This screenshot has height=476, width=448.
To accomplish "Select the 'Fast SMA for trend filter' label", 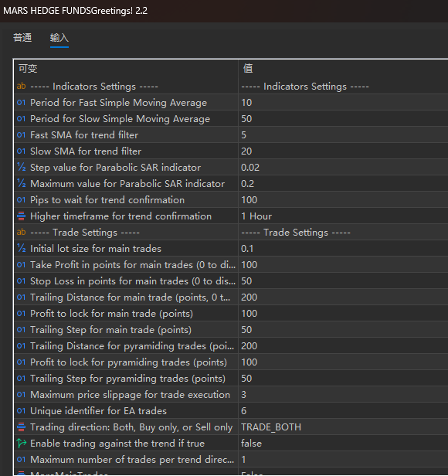I will tap(84, 135).
